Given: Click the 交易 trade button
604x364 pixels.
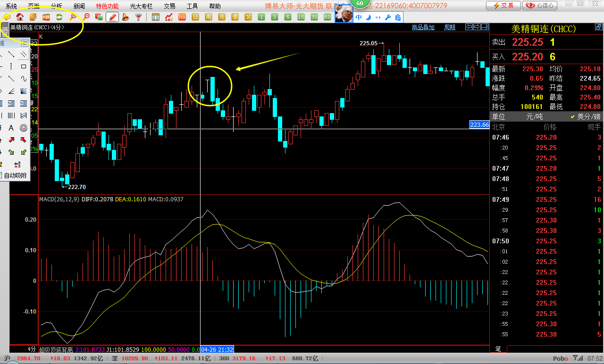Looking at the screenshot, I should [x=503, y=6].
